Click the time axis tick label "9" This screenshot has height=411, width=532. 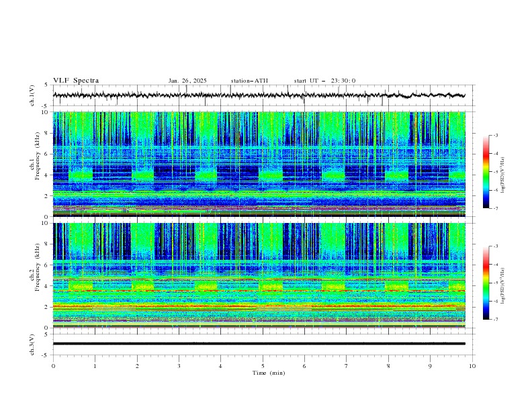click(x=430, y=366)
